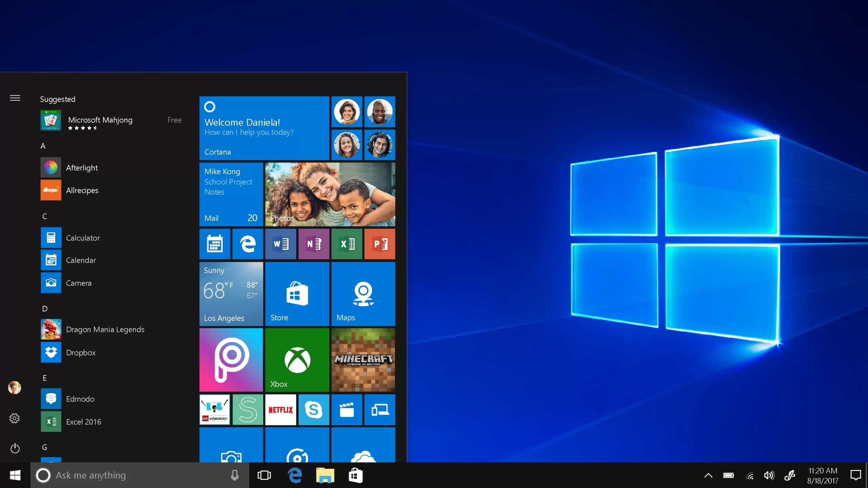868x488 pixels.
Task: Open the Xbox app tile
Action: [297, 358]
